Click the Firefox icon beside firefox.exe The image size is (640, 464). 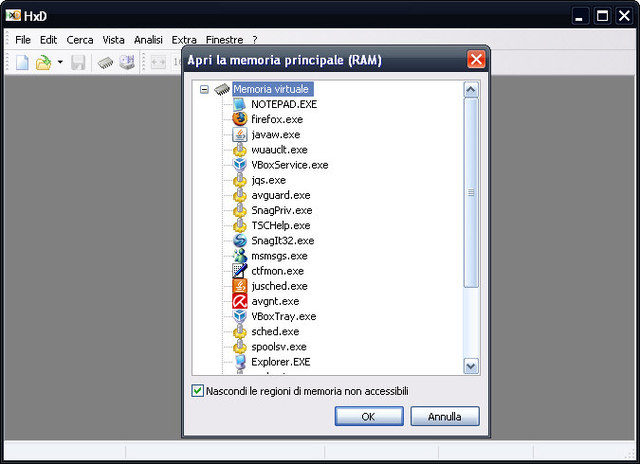[240, 119]
